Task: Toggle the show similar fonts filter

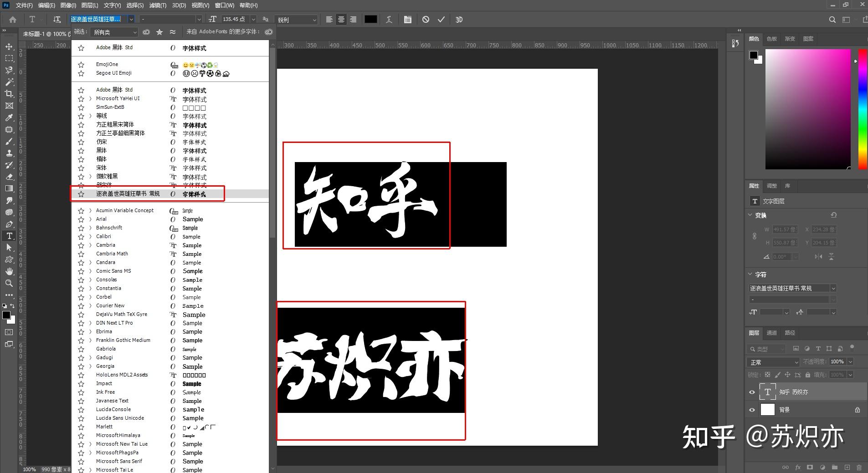Action: coord(173,32)
